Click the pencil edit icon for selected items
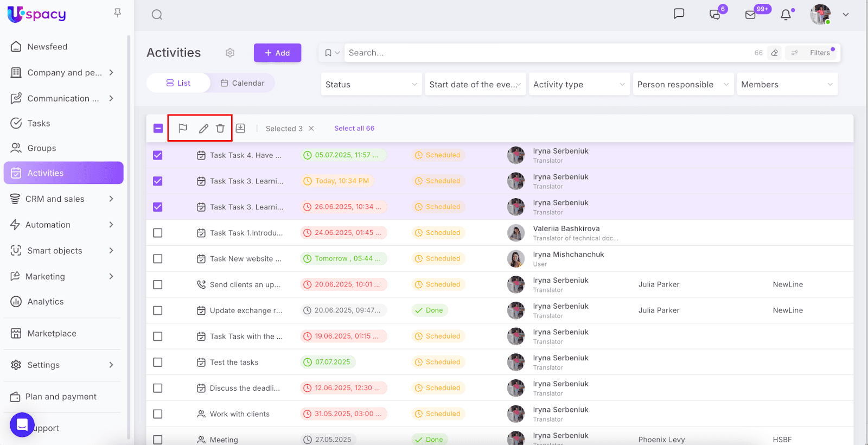The width and height of the screenshot is (868, 445). [x=203, y=129]
